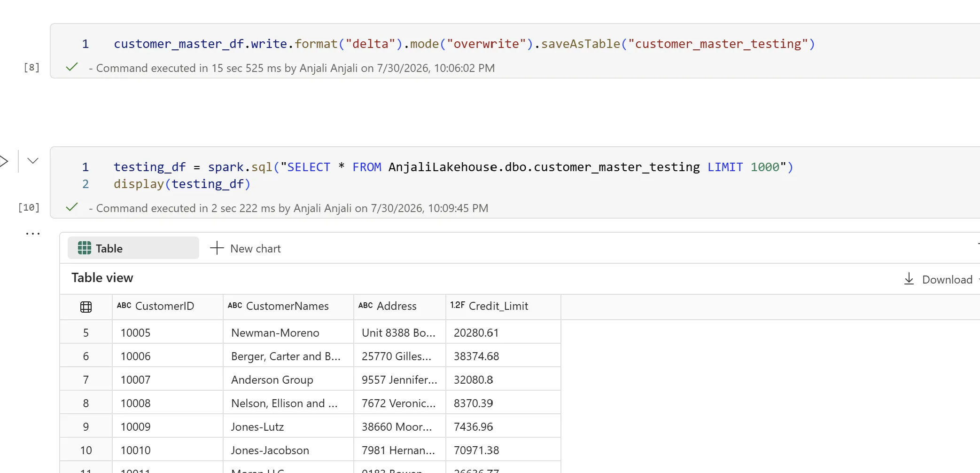The image size is (980, 473).
Task: Click the ABC type icon for CustomerID
Action: coord(124,306)
